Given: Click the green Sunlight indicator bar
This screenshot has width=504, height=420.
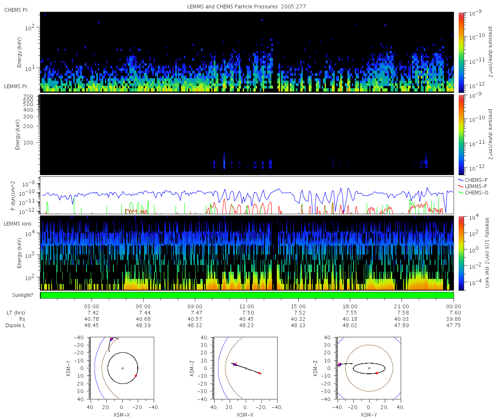Looking at the screenshot, I should point(247,295).
